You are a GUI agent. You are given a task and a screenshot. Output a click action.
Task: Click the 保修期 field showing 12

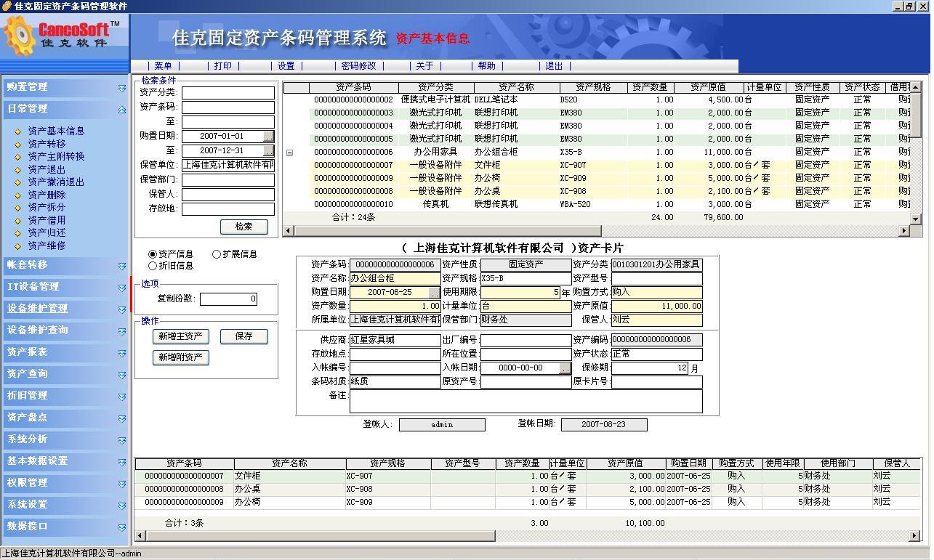[650, 368]
